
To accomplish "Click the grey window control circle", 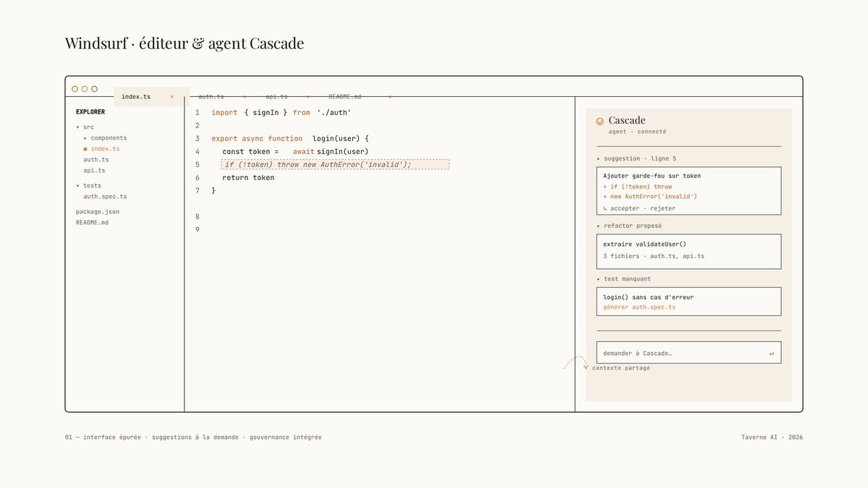I will [94, 89].
